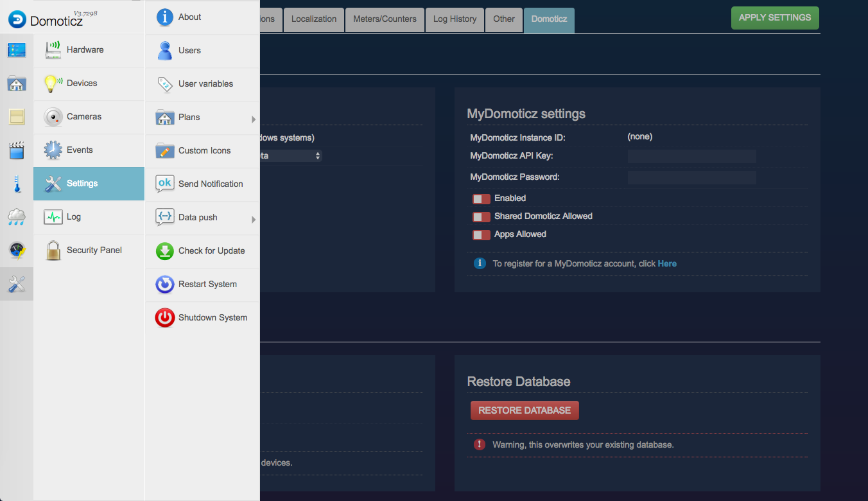The height and width of the screenshot is (501, 868).
Task: Open the house Floorplan sidebar icon
Action: click(x=16, y=83)
